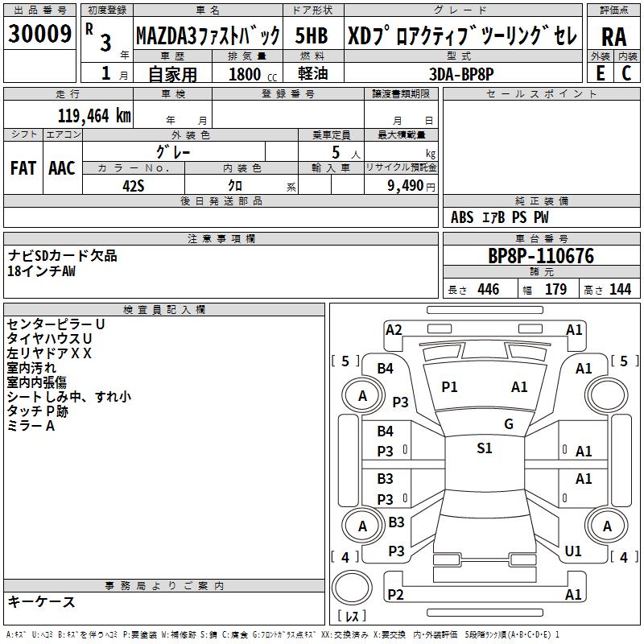The image size is (644, 644).
Task: Click the mileage 119,464 km
Action: (x=94, y=116)
